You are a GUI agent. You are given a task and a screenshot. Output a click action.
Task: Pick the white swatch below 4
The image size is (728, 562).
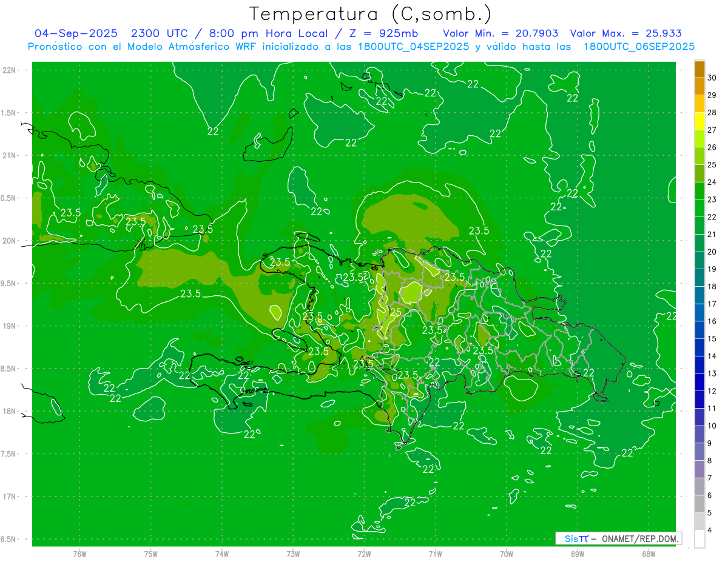tap(699, 539)
